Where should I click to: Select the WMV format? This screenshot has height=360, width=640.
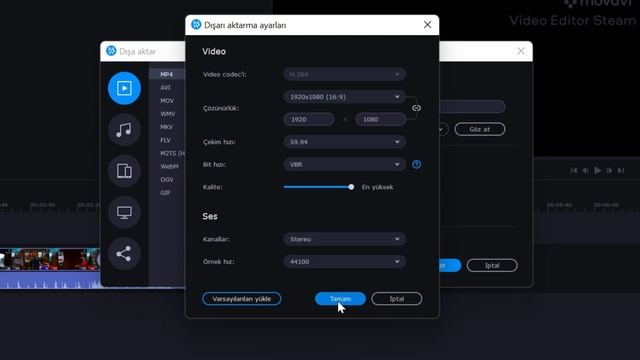coord(167,114)
